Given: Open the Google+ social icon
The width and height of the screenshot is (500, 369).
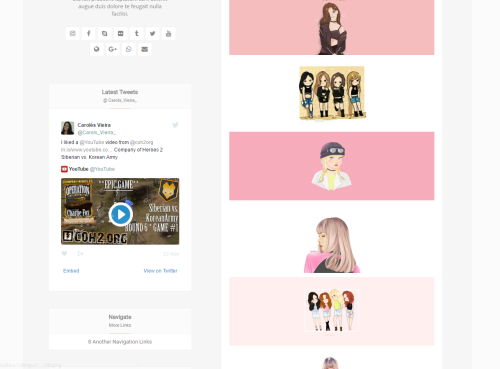Looking at the screenshot, I should tap(113, 49).
